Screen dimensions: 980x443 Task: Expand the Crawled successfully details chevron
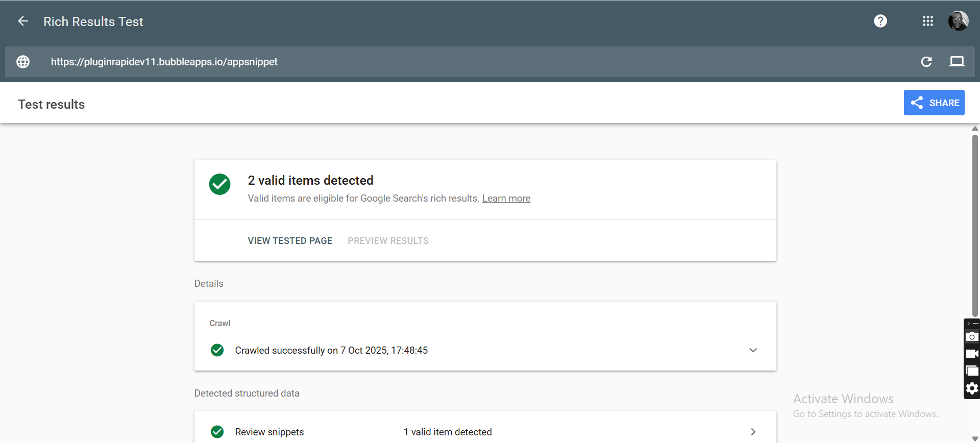(x=753, y=350)
